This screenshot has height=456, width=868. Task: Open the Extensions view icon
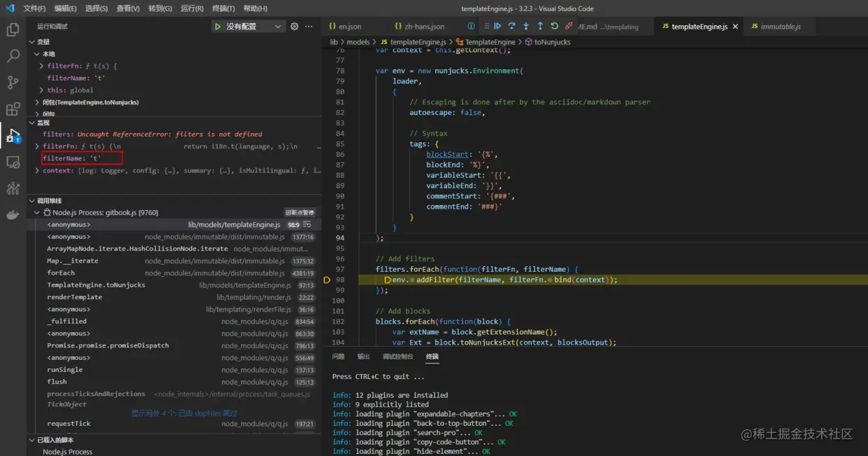pos(13,109)
